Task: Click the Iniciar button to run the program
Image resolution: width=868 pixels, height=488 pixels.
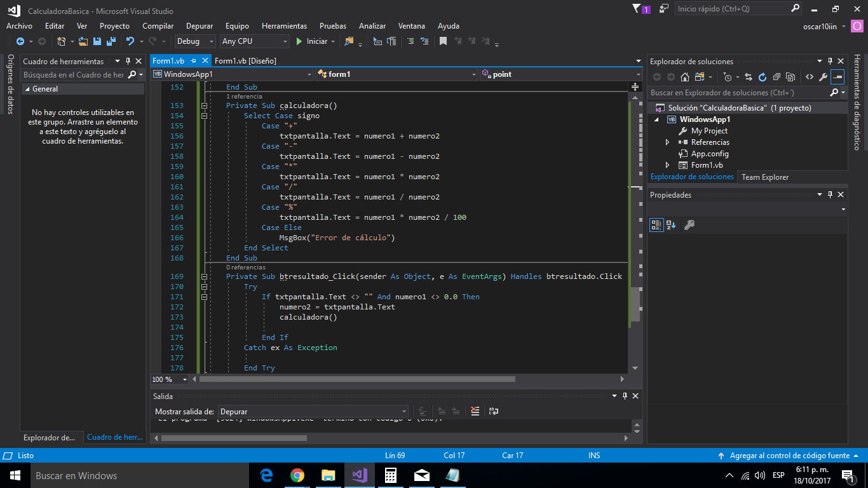Action: click(311, 41)
